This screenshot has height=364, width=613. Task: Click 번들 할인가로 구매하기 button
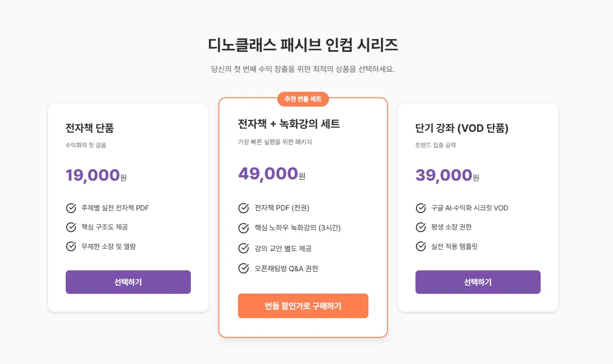(303, 305)
